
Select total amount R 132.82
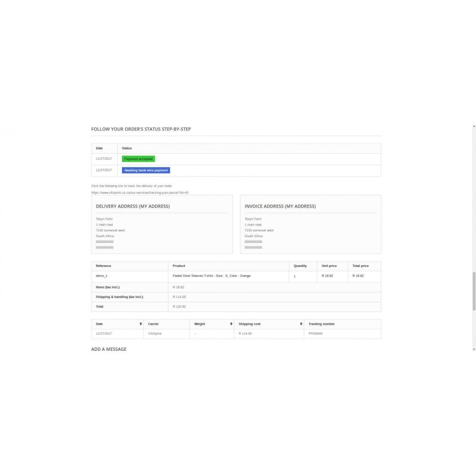pyautogui.click(x=179, y=307)
